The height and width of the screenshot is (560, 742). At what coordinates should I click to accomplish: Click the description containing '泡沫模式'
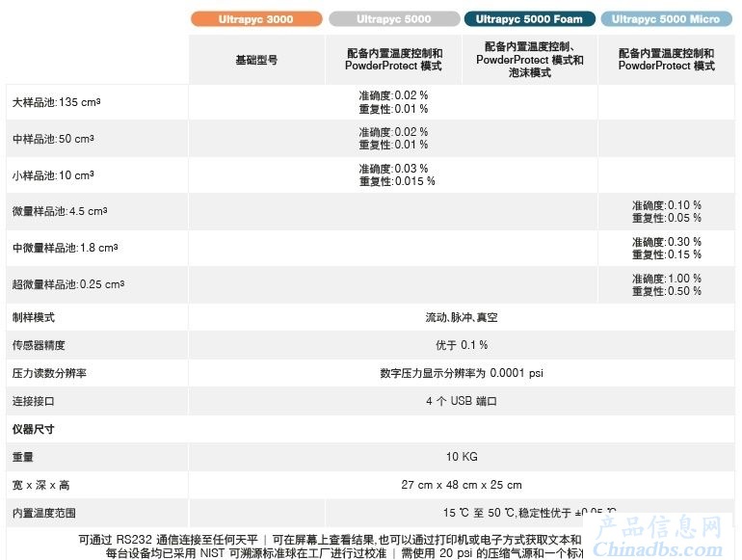click(x=530, y=60)
